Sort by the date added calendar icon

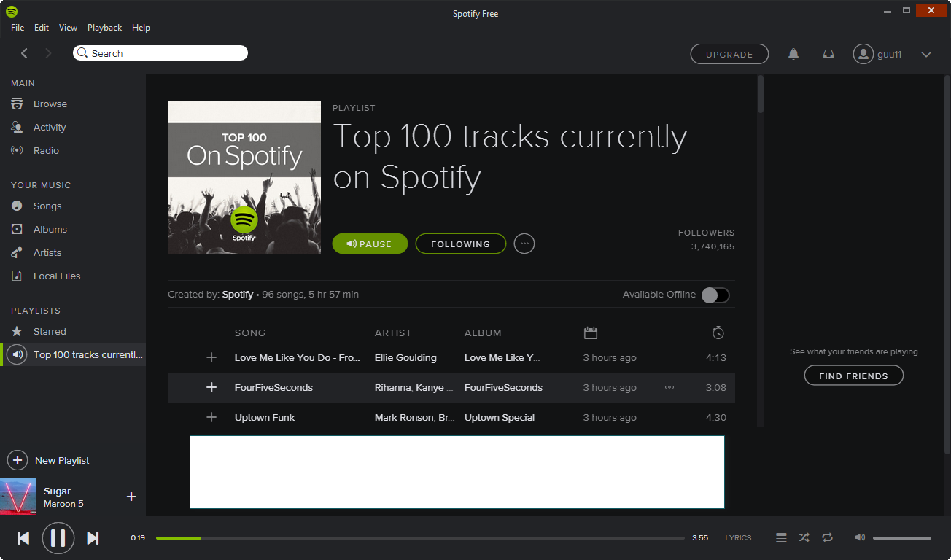(591, 332)
